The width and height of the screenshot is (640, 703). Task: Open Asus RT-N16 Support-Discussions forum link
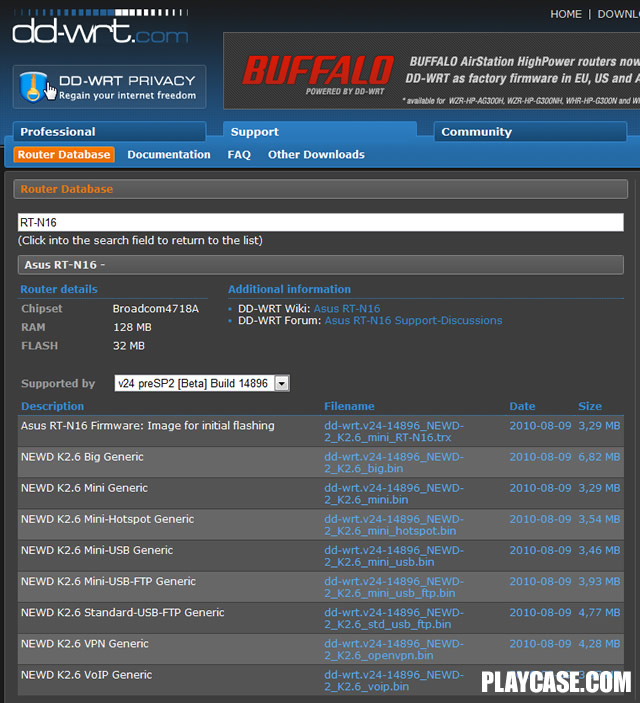pos(414,321)
